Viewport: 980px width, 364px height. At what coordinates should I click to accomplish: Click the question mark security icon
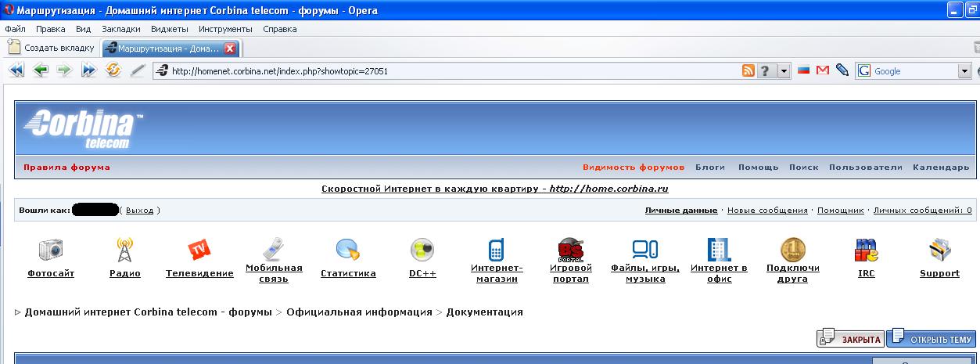[x=766, y=70]
